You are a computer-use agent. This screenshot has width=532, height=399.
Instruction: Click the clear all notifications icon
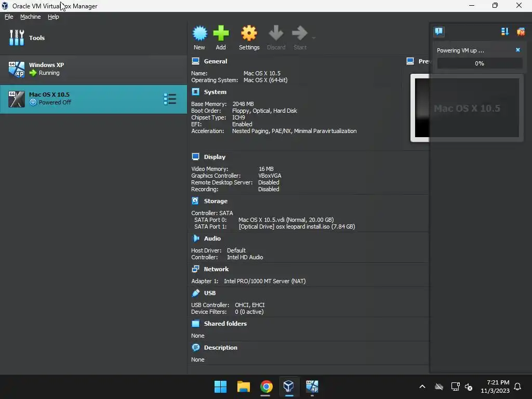pyautogui.click(x=521, y=32)
